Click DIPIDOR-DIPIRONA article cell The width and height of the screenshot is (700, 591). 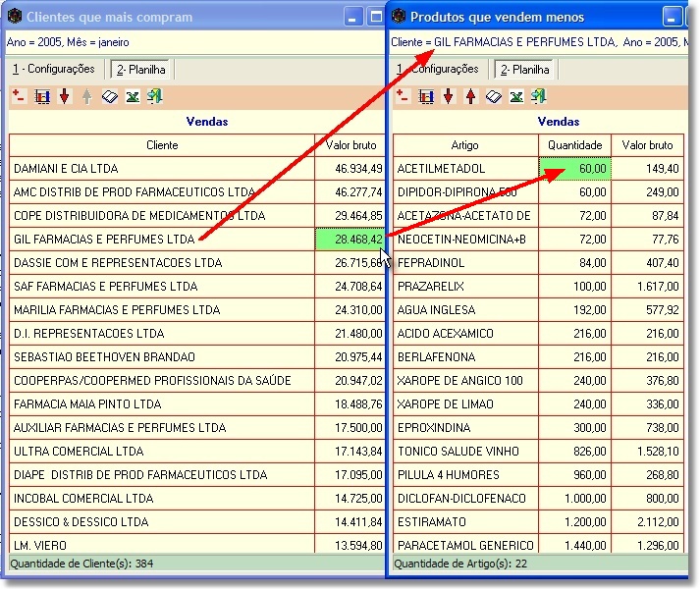point(465,192)
